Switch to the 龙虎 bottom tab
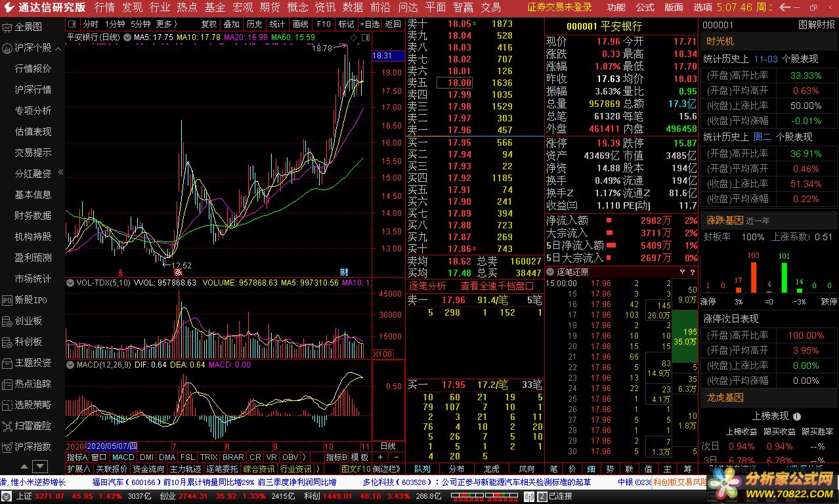Viewport: 839px width, 504px height. click(x=491, y=469)
